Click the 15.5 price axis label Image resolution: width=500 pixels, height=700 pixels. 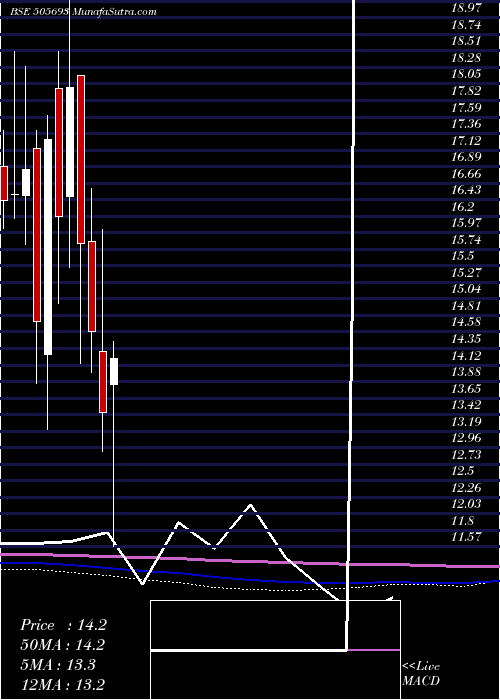(463, 256)
